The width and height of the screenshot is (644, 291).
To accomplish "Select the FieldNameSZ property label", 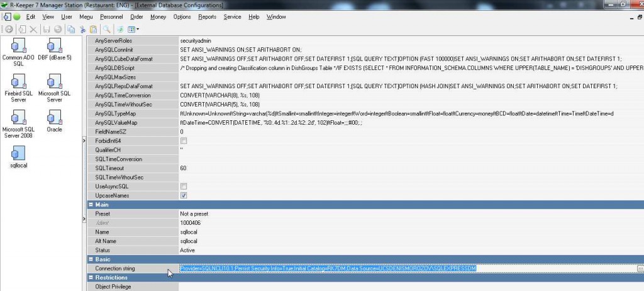I will (x=111, y=132).
